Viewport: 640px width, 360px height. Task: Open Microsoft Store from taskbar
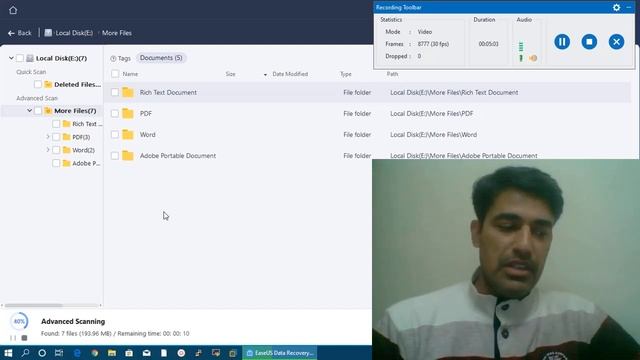coord(129,353)
